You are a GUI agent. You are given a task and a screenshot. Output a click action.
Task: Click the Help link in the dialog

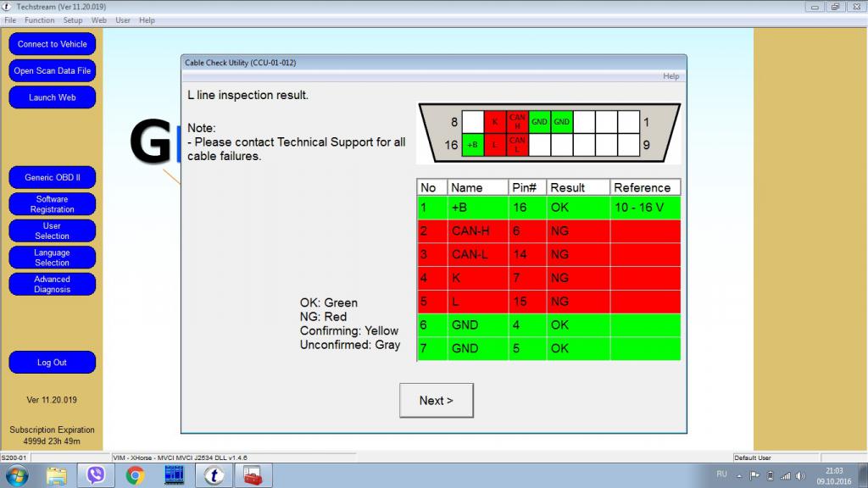[670, 76]
